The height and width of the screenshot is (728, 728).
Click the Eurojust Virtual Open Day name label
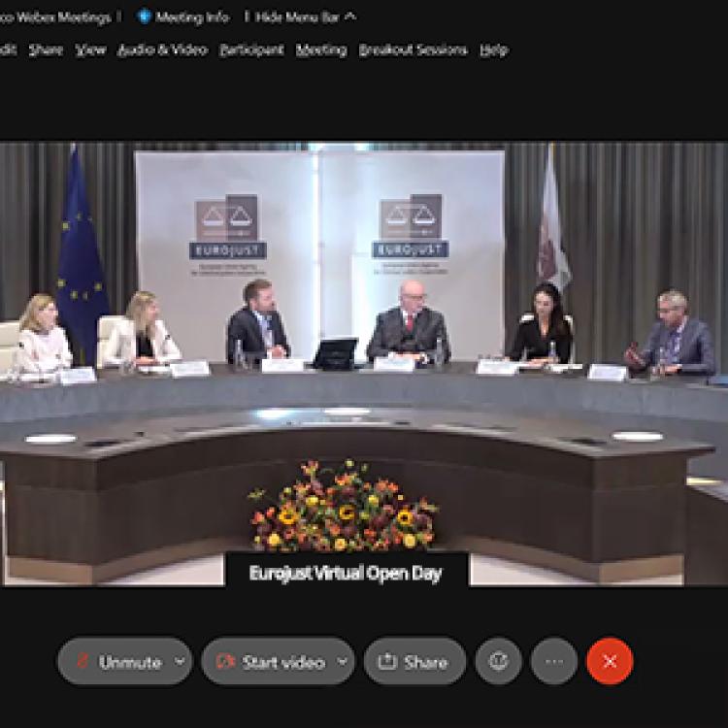point(346,573)
